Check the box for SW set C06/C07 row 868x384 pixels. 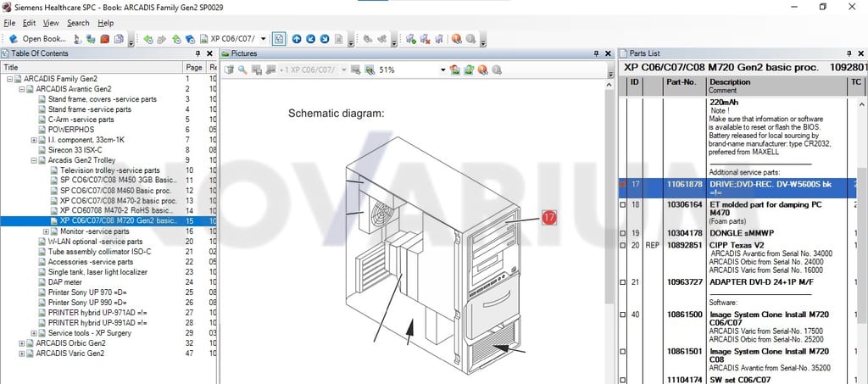(623, 380)
